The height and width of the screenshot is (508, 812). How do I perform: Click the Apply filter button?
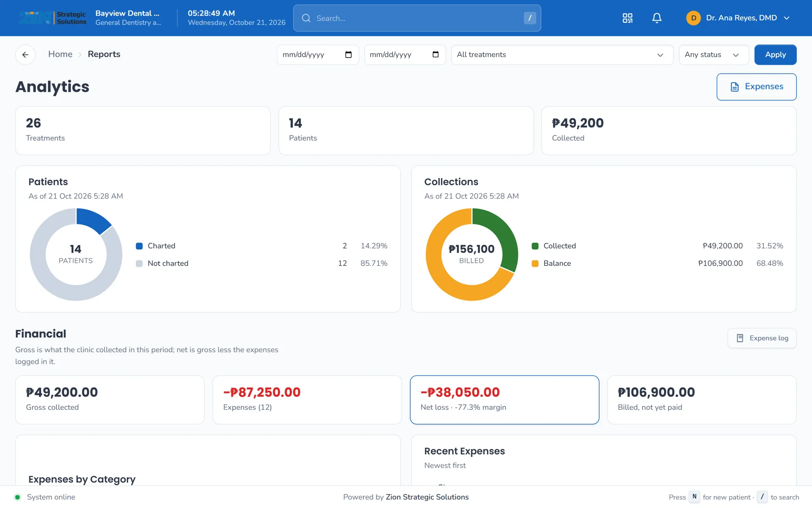coord(775,55)
